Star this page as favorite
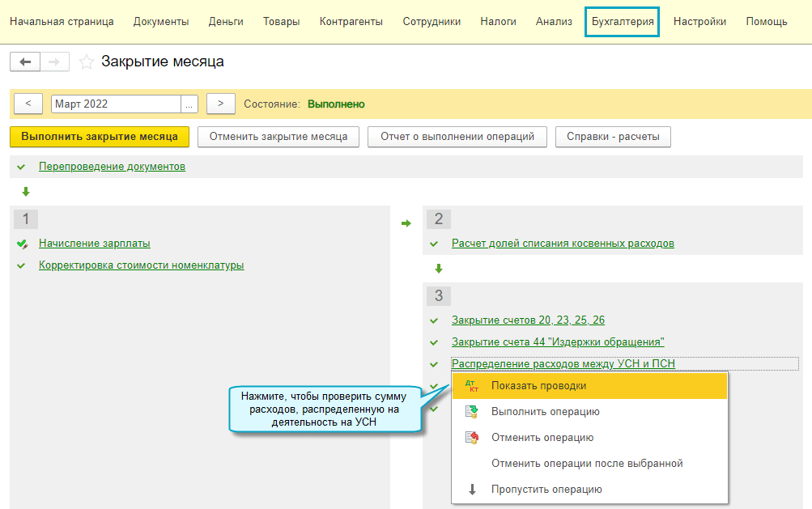The width and height of the screenshot is (812, 509). point(87,62)
